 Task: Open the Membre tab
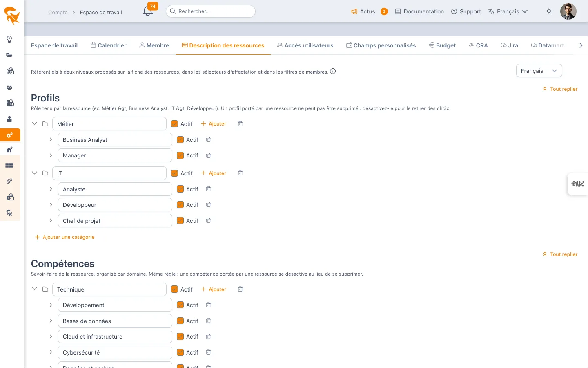point(154,45)
